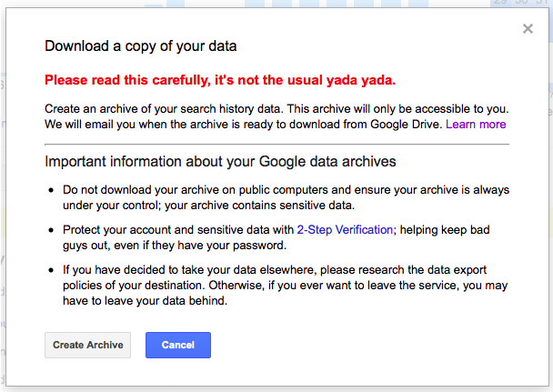
Task: Click the horizontal divider line under the description
Action: click(276, 144)
